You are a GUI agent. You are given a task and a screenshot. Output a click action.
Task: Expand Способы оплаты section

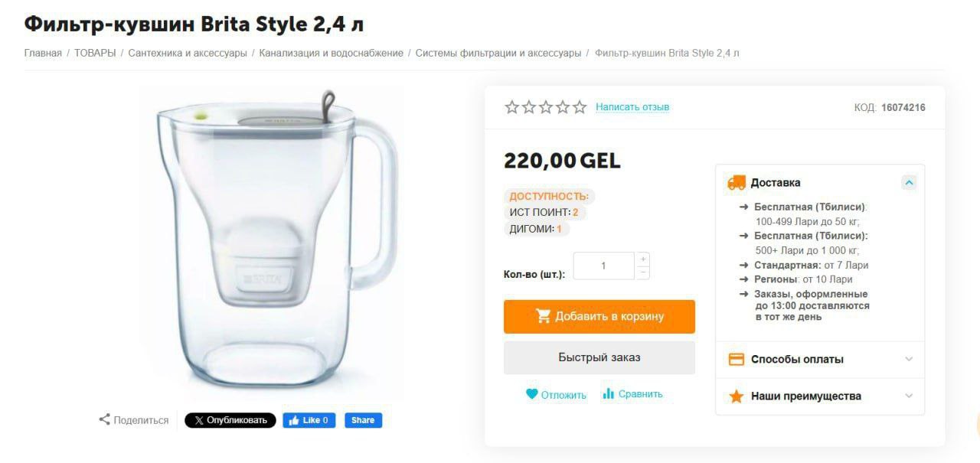pyautogui.click(x=909, y=359)
